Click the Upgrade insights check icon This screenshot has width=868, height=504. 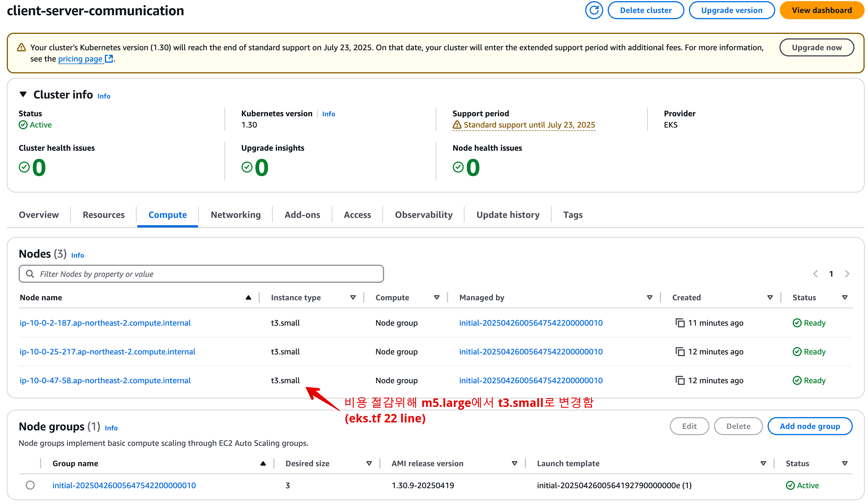click(x=247, y=168)
